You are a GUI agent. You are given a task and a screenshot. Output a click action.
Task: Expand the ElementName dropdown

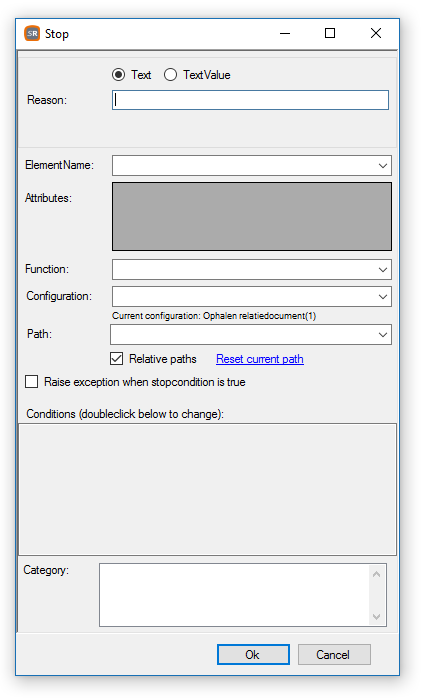click(x=382, y=166)
